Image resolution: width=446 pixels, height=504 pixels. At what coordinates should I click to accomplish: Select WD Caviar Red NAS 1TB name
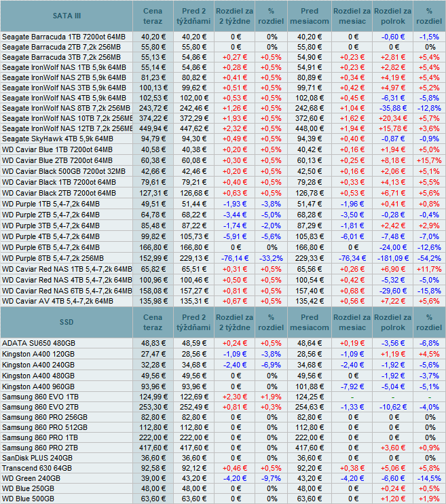[67, 270]
